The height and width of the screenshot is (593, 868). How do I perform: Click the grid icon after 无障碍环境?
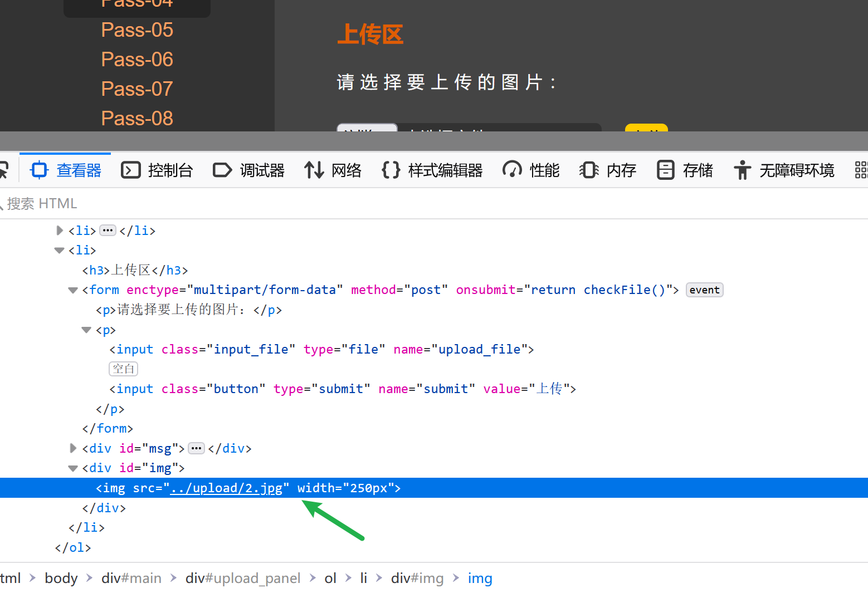[861, 170]
